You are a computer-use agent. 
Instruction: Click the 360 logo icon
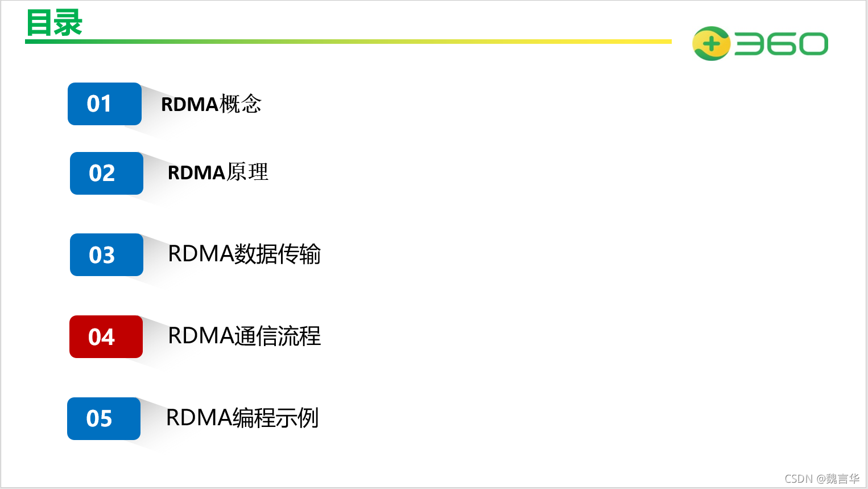pos(760,43)
